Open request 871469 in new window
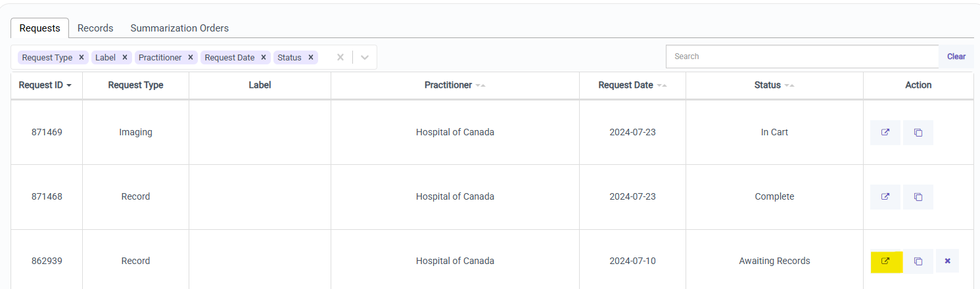Viewport: 980px width, 289px height. tap(885, 132)
